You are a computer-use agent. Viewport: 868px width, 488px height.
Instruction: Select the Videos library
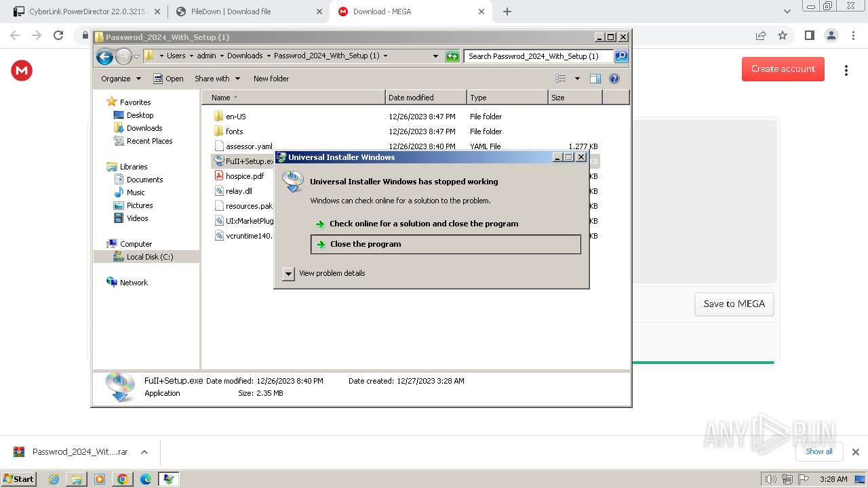[x=137, y=218]
